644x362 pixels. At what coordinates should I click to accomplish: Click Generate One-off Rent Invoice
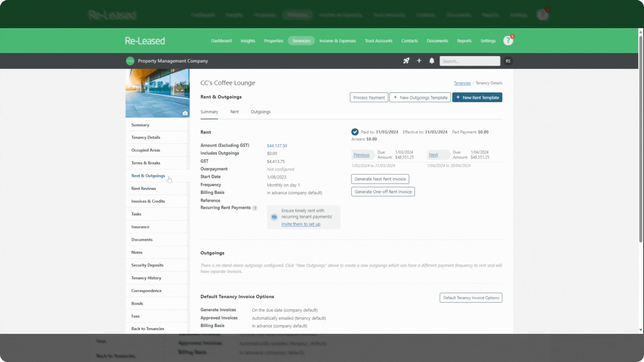[x=383, y=192]
